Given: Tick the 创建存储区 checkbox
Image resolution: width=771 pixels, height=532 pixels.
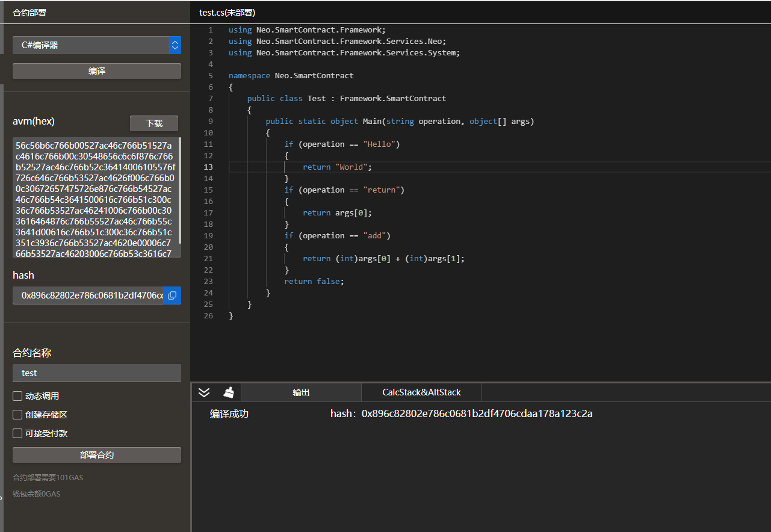Looking at the screenshot, I should 18,415.
